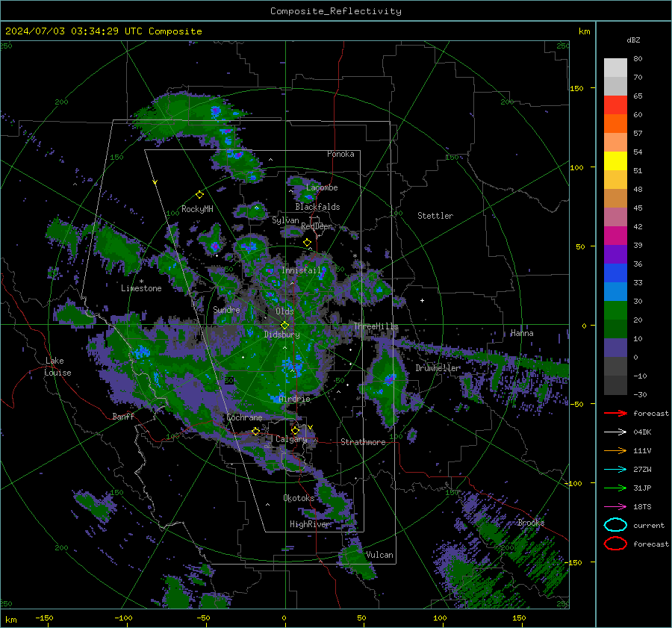Click the Airdrie city label

[x=294, y=399]
